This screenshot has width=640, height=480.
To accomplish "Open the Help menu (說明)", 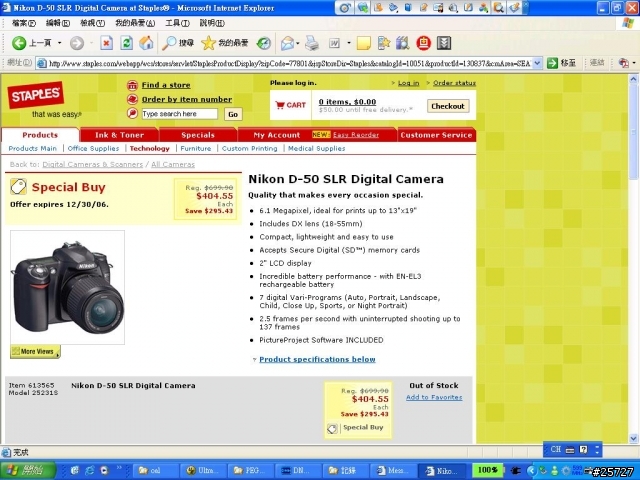I will point(212,23).
